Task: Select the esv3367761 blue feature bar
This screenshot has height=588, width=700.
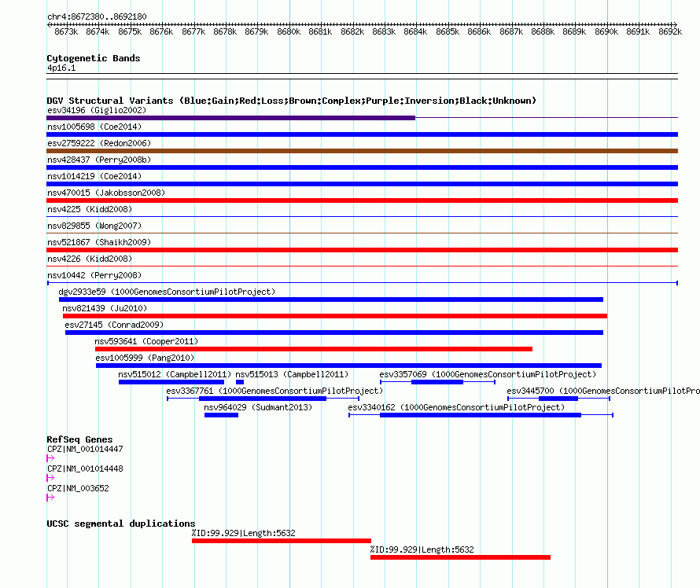Action: click(263, 399)
